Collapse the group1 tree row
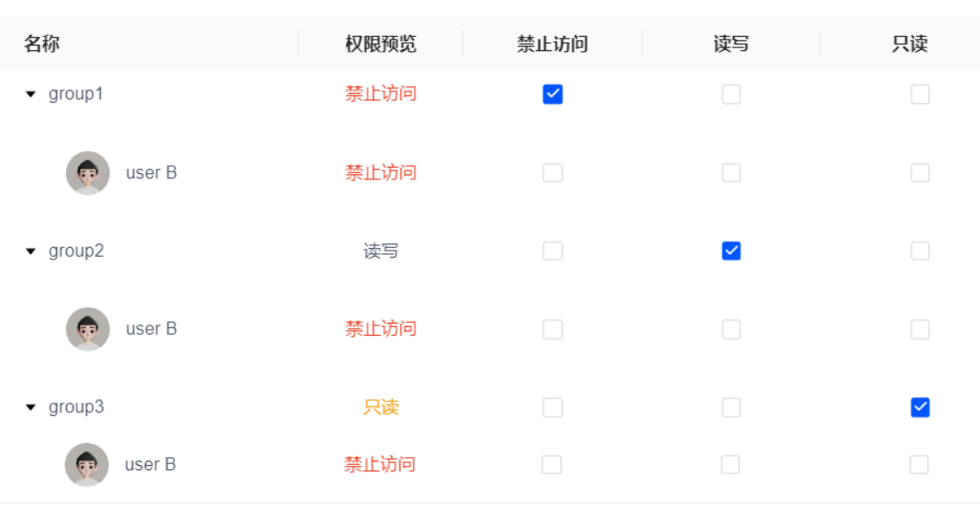Screen dimensions: 980x509 coord(31,94)
